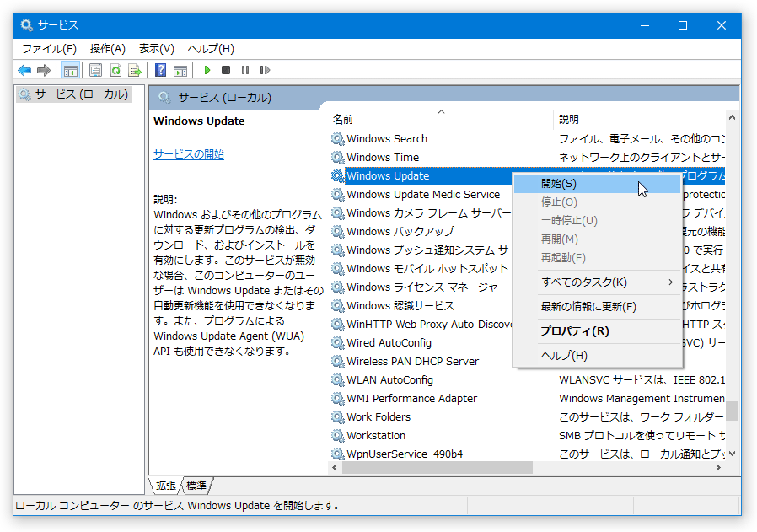The width and height of the screenshot is (757, 532).
Task: Choose 開始(S) in the context menu
Action: coord(597,184)
